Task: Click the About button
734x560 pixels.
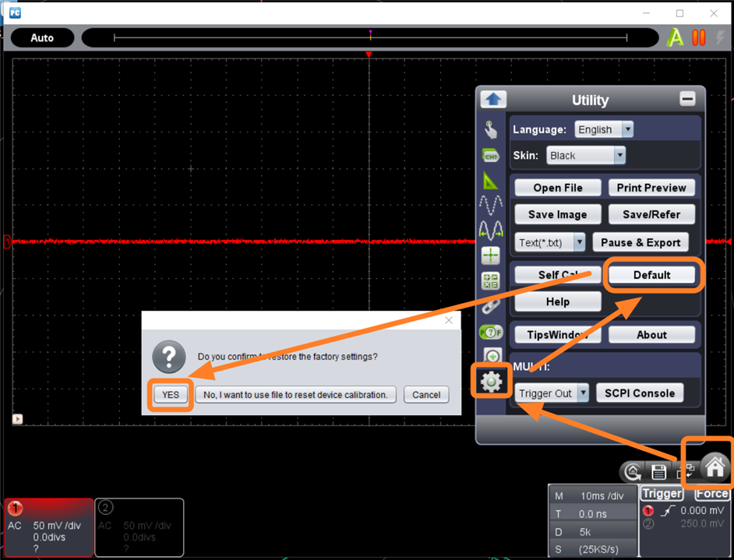Action: coord(651,334)
